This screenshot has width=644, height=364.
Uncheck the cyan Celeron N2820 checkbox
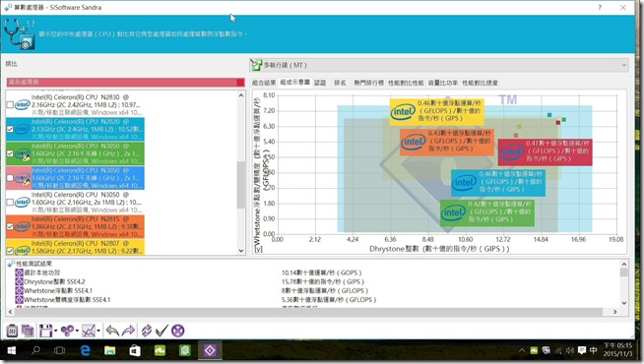pos(10,129)
